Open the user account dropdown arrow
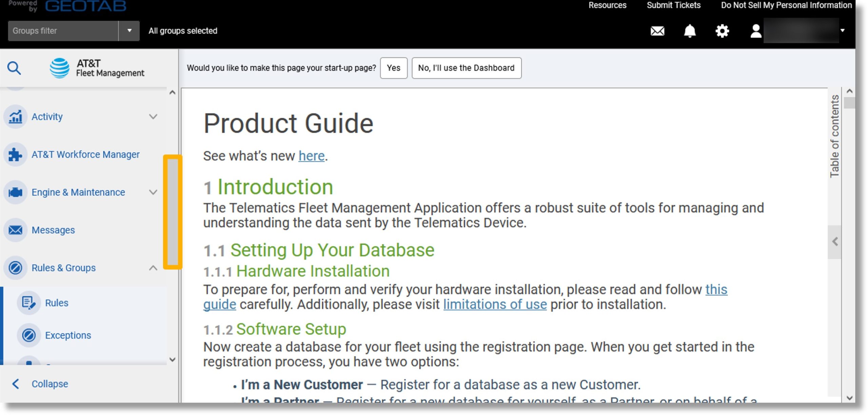This screenshot has width=868, height=415. click(x=843, y=30)
